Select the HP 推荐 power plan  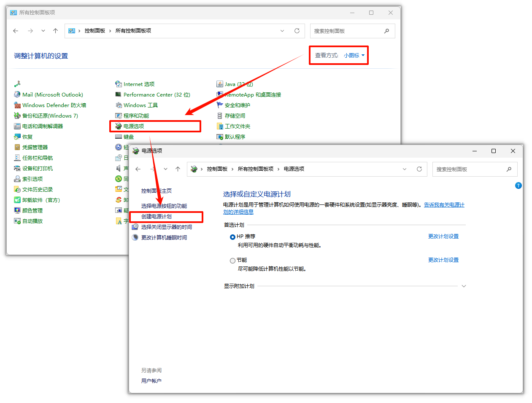click(x=232, y=237)
